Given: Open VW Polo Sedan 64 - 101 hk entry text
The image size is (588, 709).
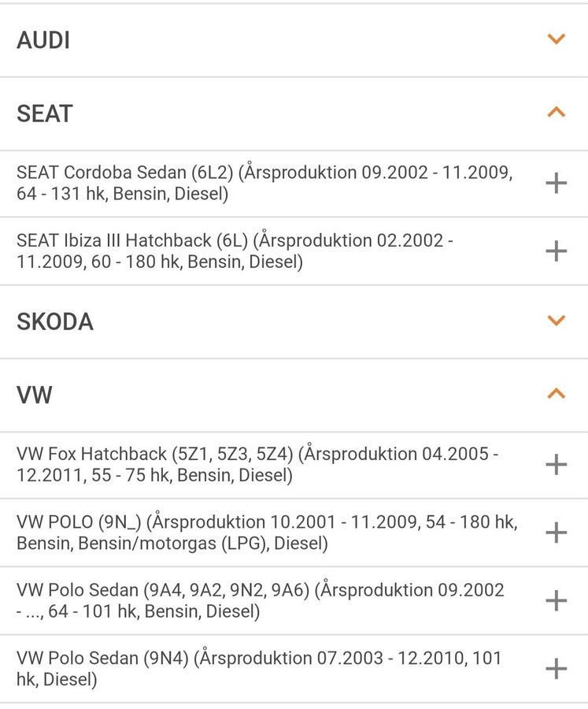Looking at the screenshot, I should click(261, 600).
